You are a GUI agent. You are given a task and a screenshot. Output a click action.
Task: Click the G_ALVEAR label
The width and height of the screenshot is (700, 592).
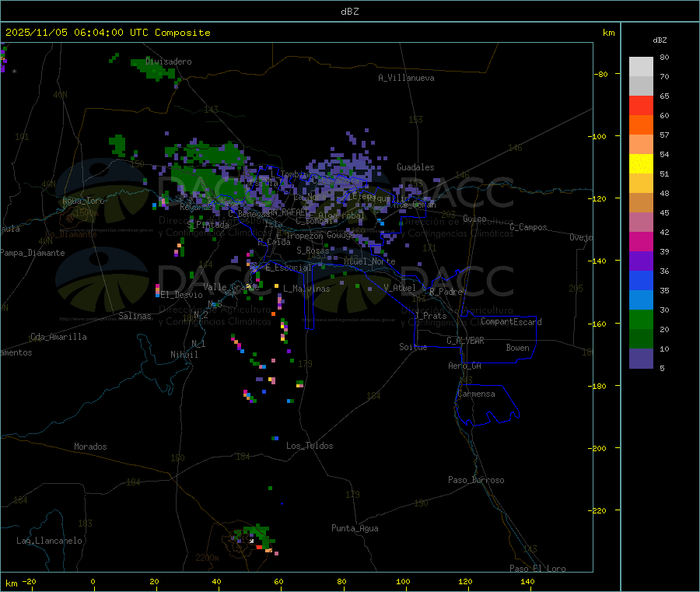(465, 341)
